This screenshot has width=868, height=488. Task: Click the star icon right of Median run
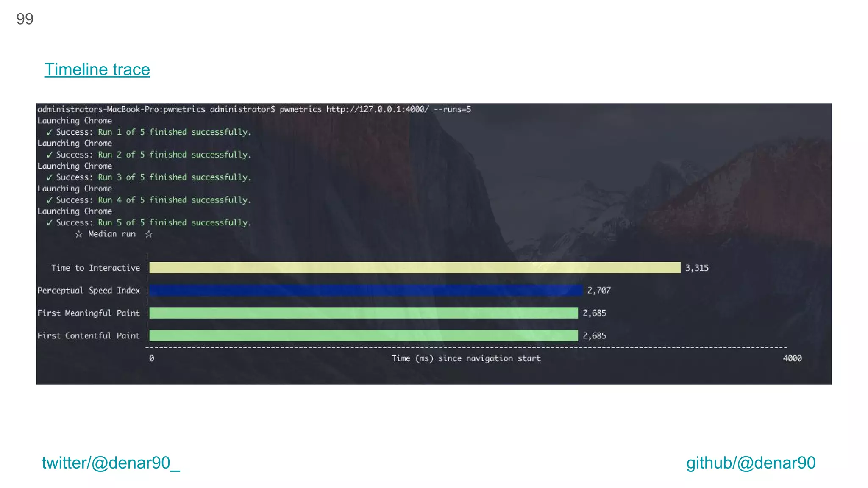[x=149, y=234]
